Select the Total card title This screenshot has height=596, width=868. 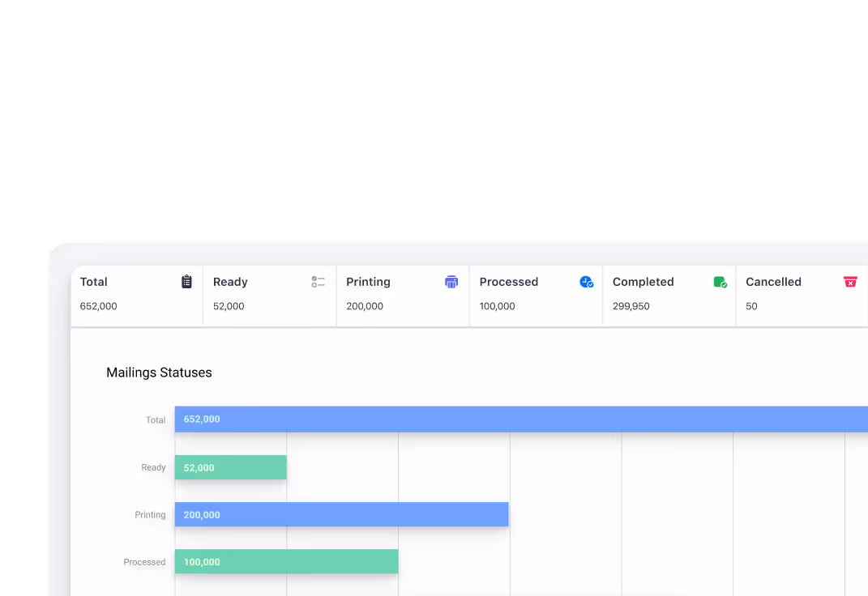coord(93,282)
